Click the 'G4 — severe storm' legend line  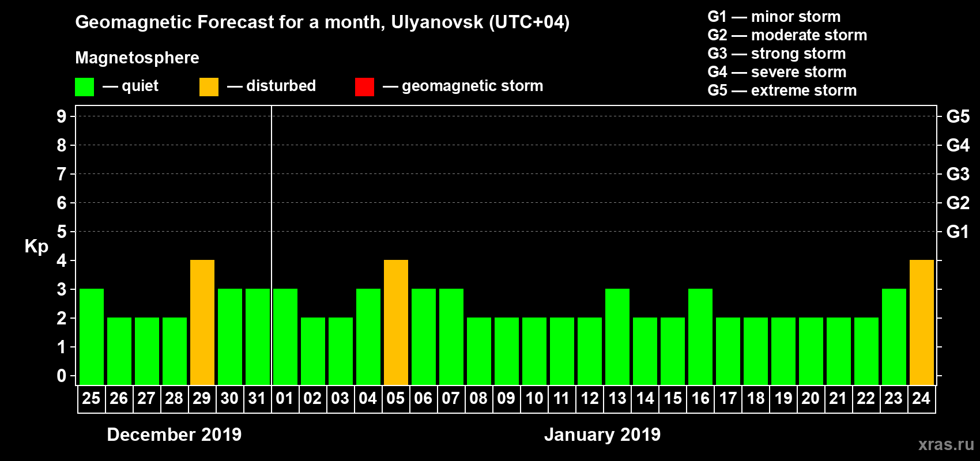(x=777, y=72)
